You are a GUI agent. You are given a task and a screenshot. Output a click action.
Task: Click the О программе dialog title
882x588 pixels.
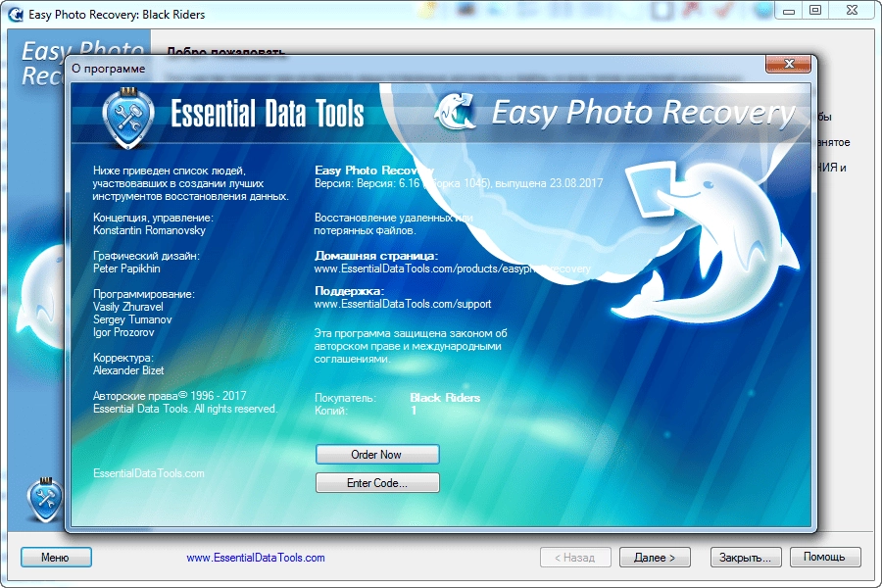point(108,69)
